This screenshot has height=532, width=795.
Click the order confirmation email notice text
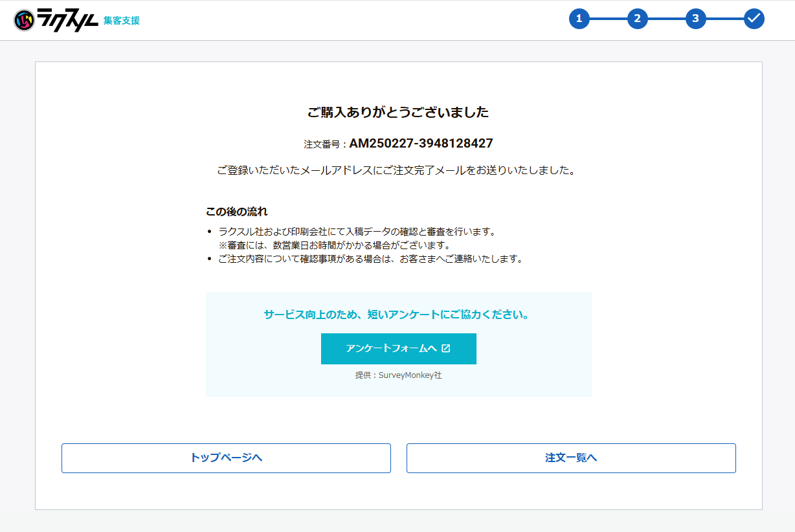point(396,171)
